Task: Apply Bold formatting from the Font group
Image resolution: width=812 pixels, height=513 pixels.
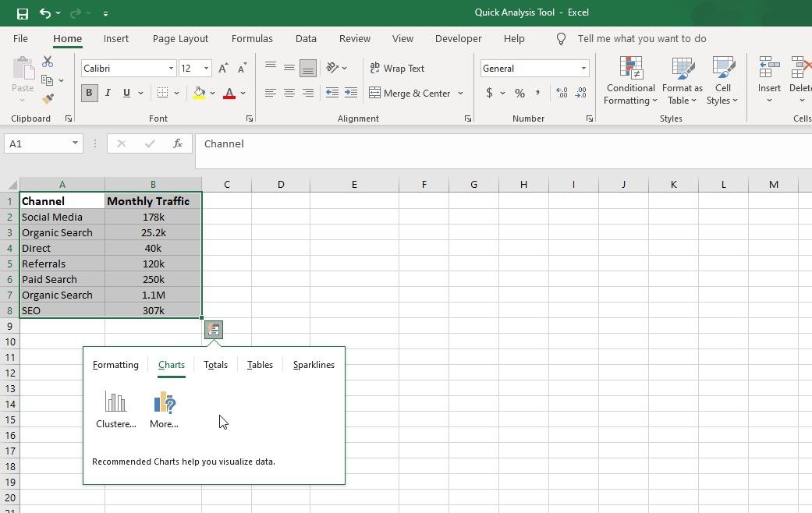Action: pos(89,93)
